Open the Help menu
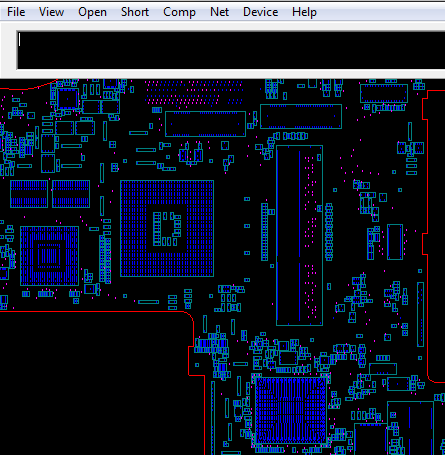The image size is (445, 455). click(304, 12)
